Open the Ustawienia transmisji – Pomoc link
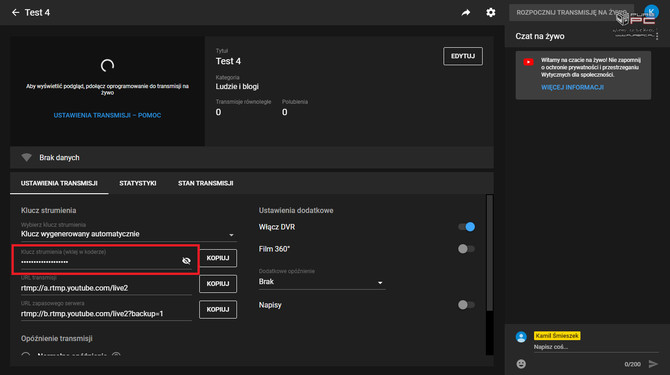Image resolution: width=670 pixels, height=375 pixels. [107, 115]
